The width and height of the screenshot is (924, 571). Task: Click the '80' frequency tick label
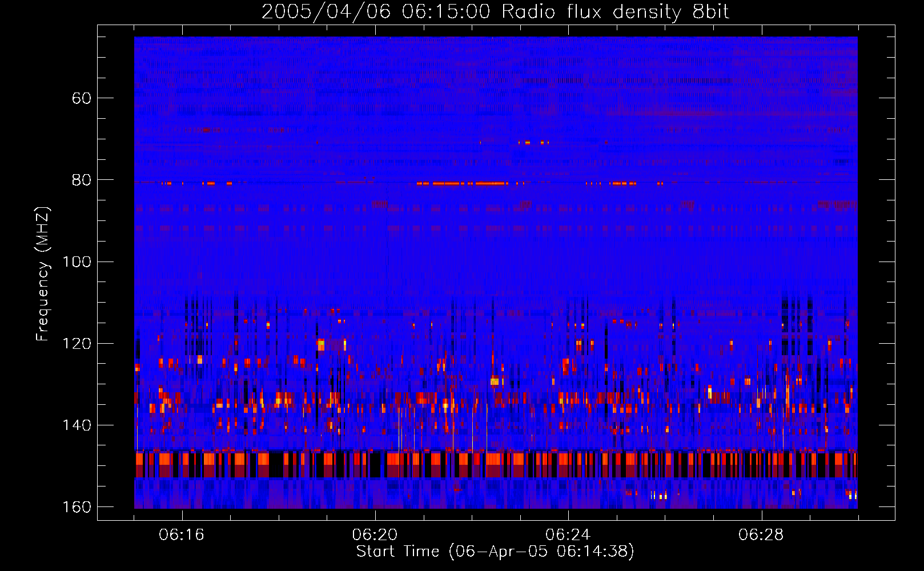point(82,180)
